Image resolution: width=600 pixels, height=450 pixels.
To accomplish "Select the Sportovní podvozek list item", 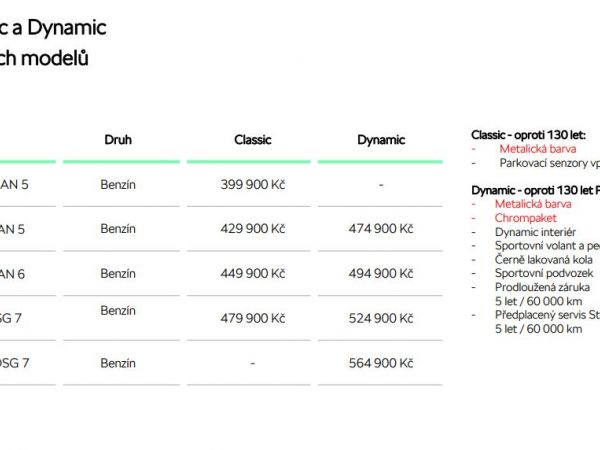I will [544, 273].
